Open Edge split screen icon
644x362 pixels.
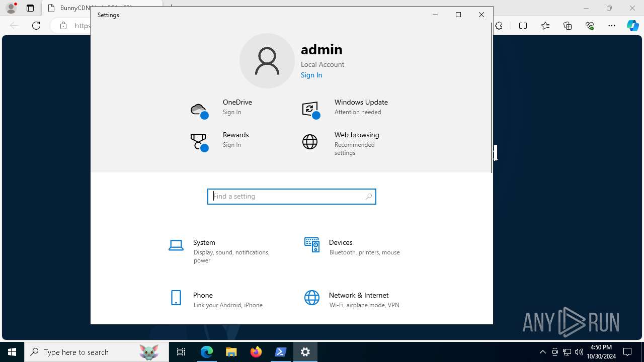523,26
